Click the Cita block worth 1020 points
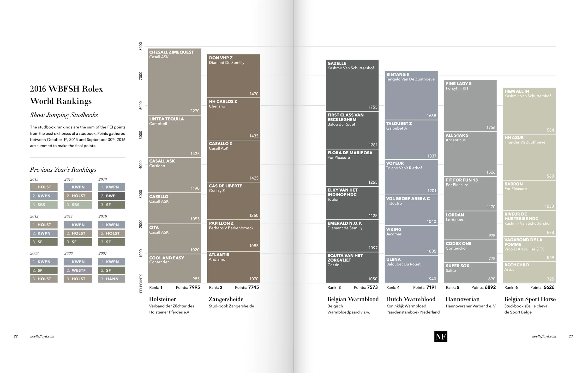 [x=174, y=239]
